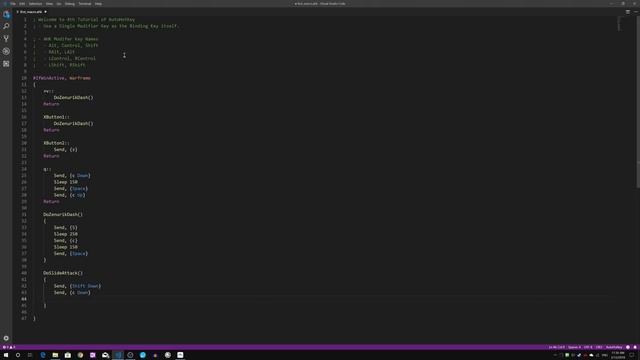Open the Edit menu
Screen dimensions: 640x360
22,4
